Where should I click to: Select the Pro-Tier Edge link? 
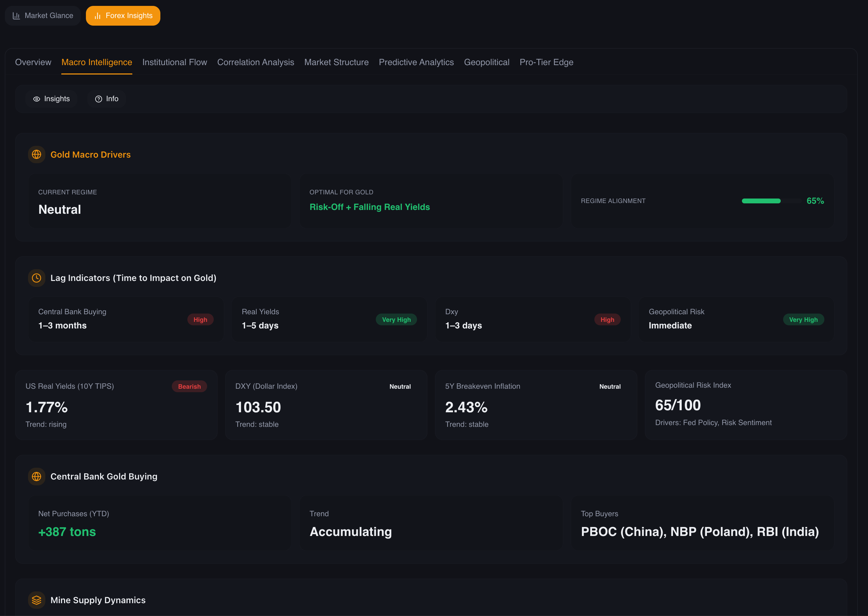547,62
